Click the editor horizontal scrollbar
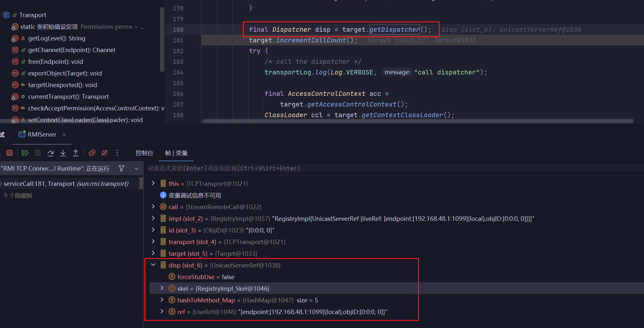Screen dimensions: 644x328 (x=418, y=121)
